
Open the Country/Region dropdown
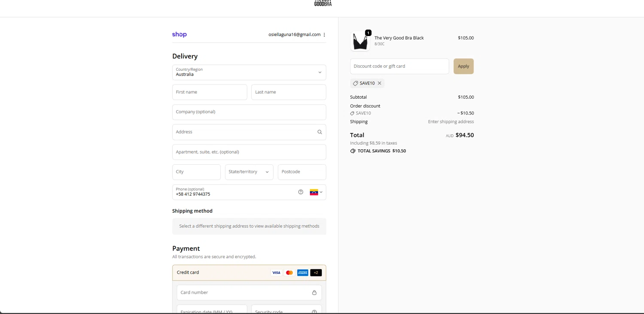pos(249,72)
